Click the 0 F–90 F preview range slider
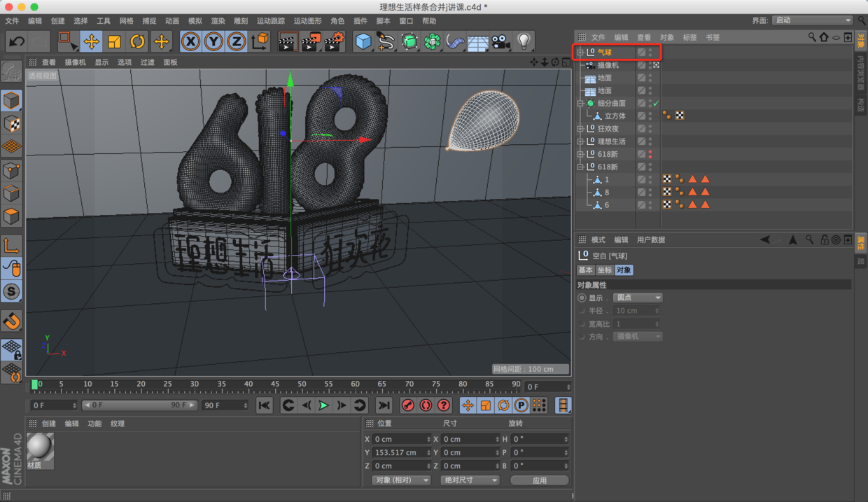Viewport: 868px width, 502px height. [140, 405]
